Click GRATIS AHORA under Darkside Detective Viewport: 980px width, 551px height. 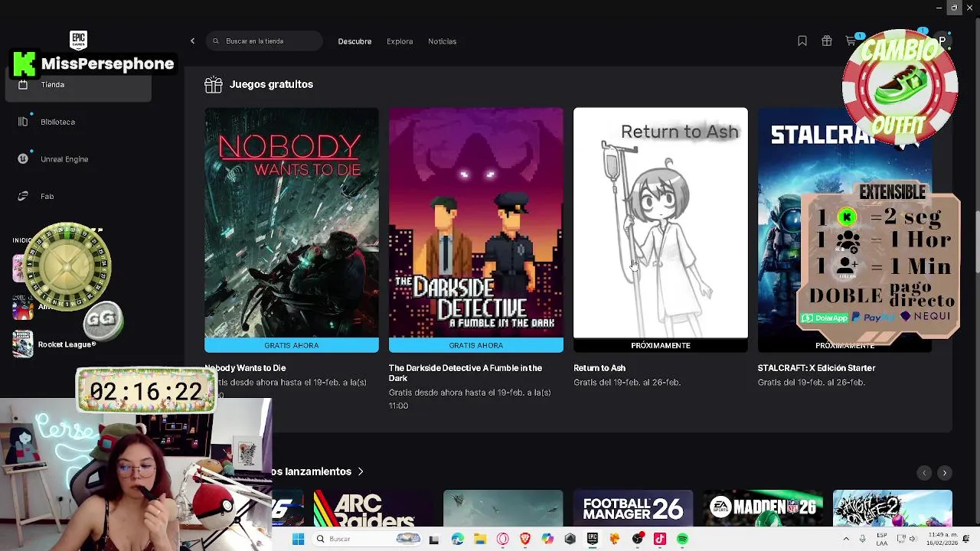tap(476, 345)
